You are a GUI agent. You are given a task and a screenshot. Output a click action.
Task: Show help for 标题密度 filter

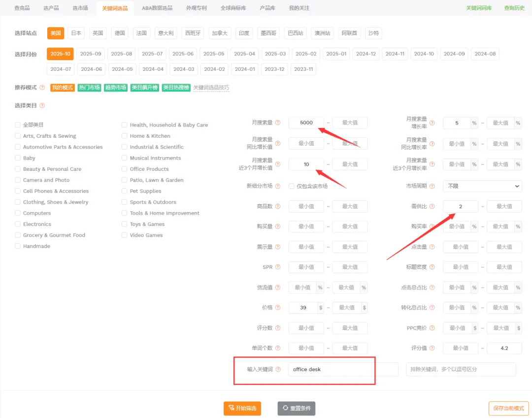click(432, 267)
